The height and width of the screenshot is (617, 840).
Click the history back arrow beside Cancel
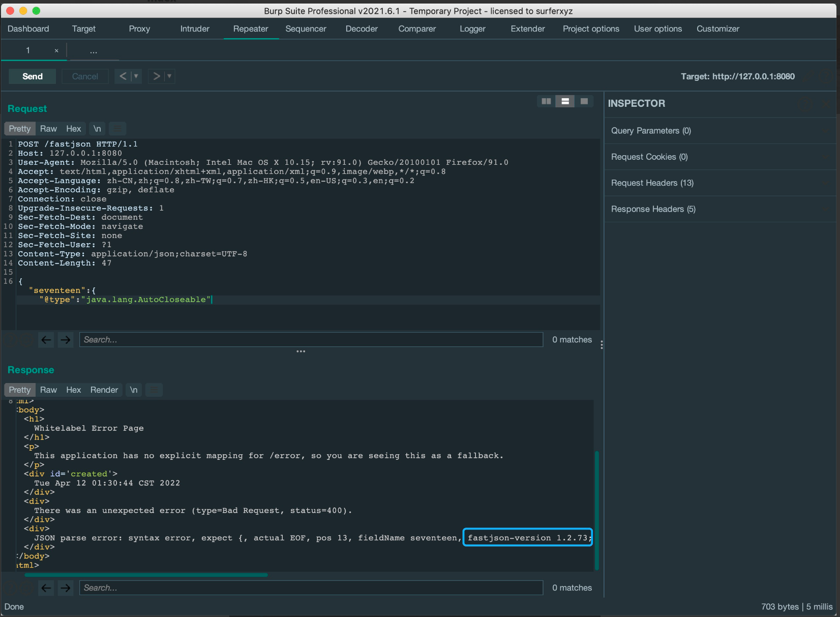[123, 76]
